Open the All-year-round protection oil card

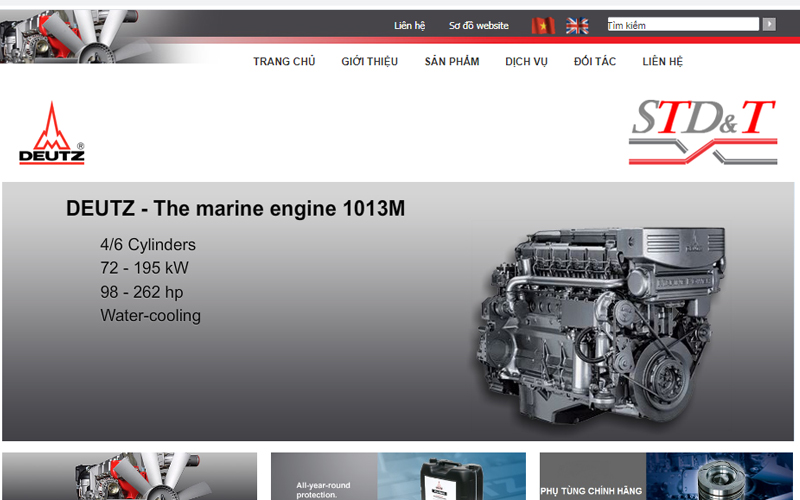pos(398,476)
